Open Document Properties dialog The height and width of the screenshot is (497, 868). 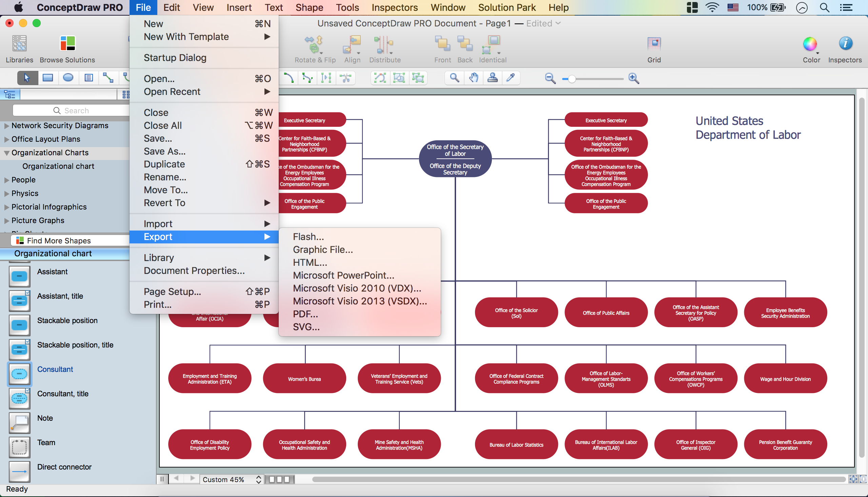coord(194,271)
